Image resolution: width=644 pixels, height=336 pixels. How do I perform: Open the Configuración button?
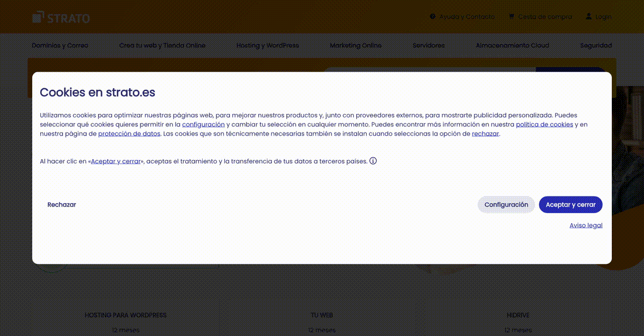(x=506, y=205)
